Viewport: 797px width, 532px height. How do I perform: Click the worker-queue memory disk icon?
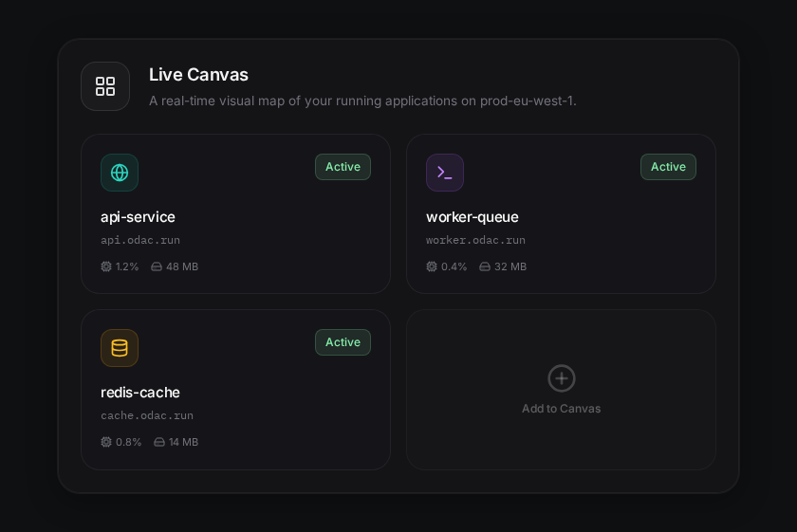[x=485, y=266]
